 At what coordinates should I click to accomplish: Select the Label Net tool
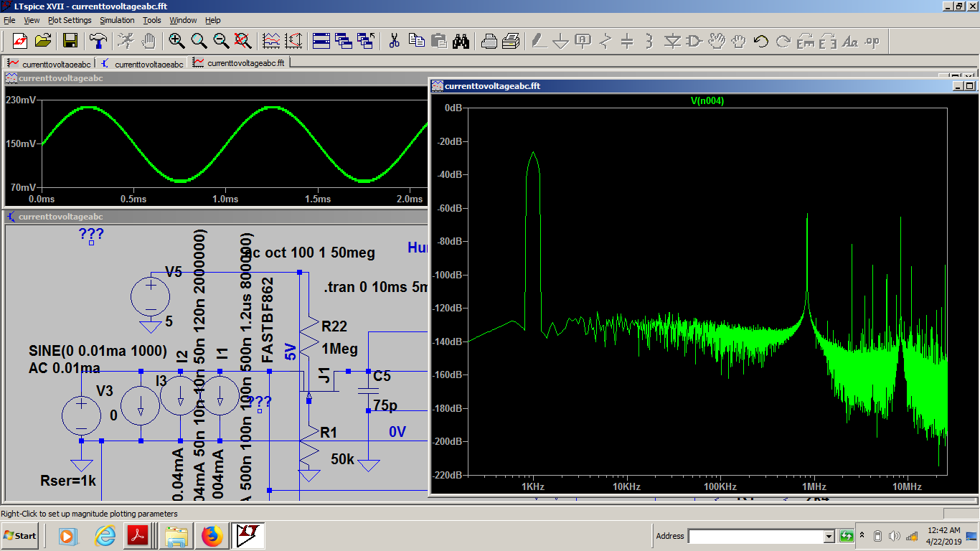click(583, 41)
